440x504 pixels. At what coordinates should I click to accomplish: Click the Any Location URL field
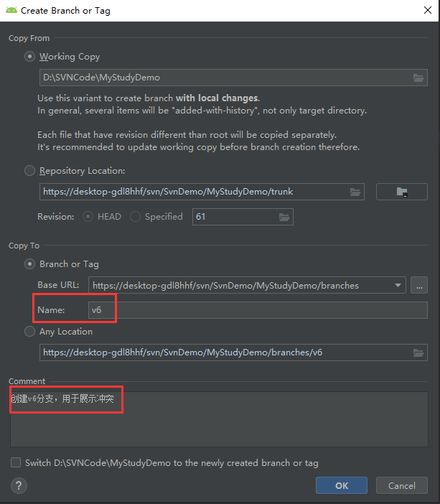(233, 353)
